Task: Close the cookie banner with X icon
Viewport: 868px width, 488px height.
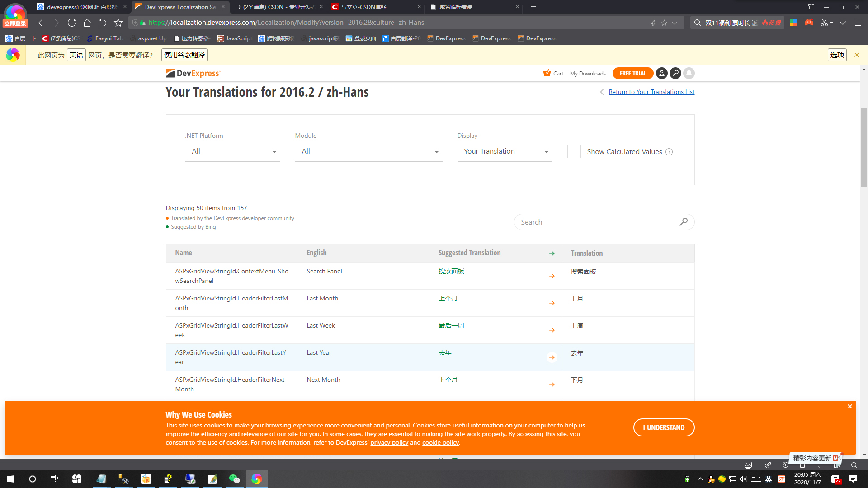Action: pos(850,407)
